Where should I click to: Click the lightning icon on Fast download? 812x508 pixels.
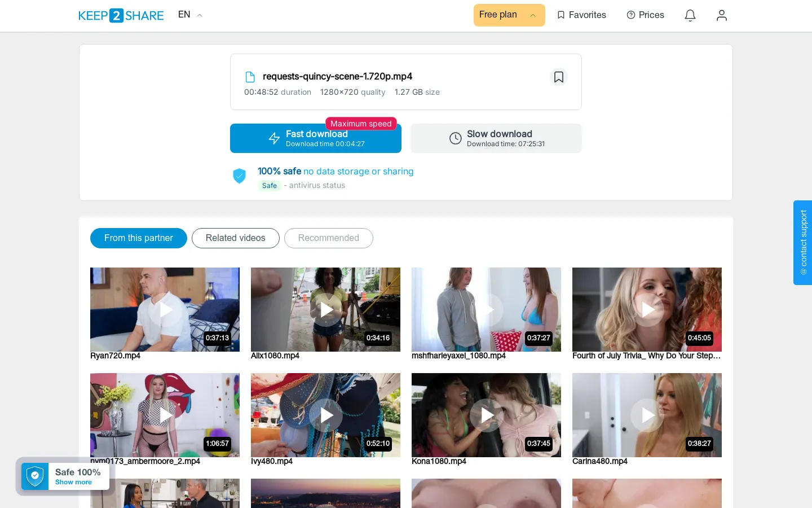tap(274, 138)
